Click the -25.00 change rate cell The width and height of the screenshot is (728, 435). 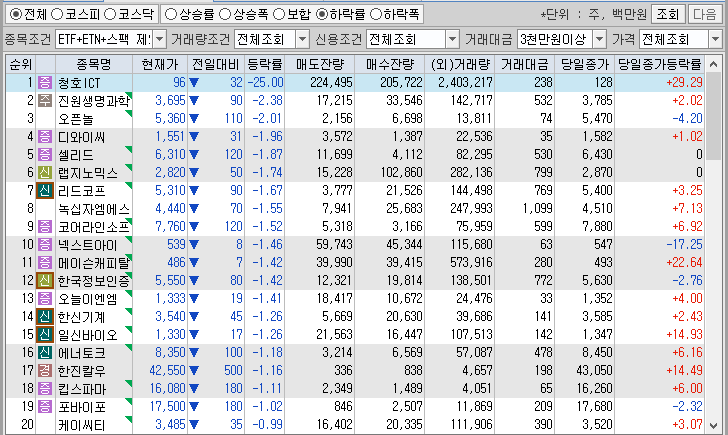click(265, 83)
